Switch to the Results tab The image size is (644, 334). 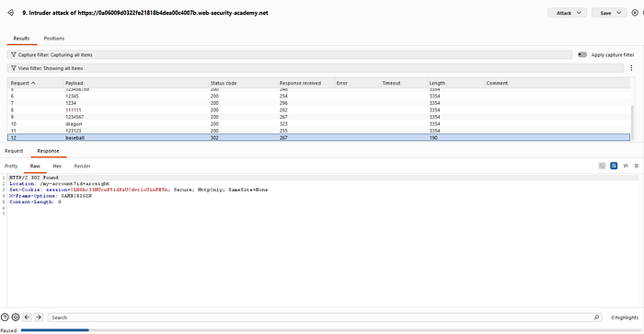(21, 39)
